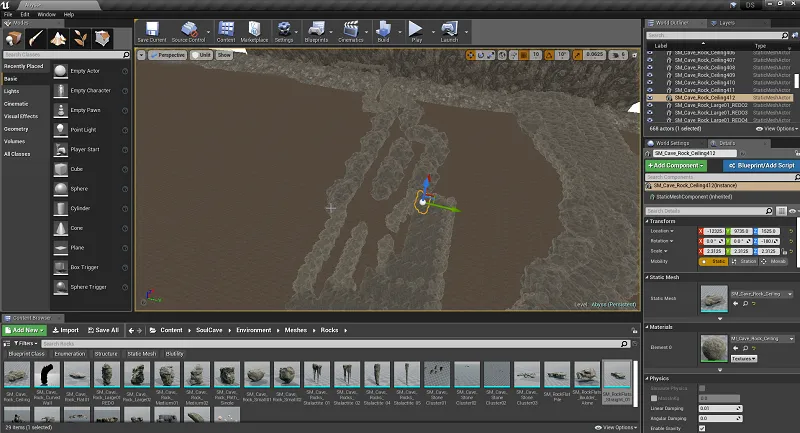Open the Textures dropdown under Materials
This screenshot has height=433, width=800.
pos(744,359)
